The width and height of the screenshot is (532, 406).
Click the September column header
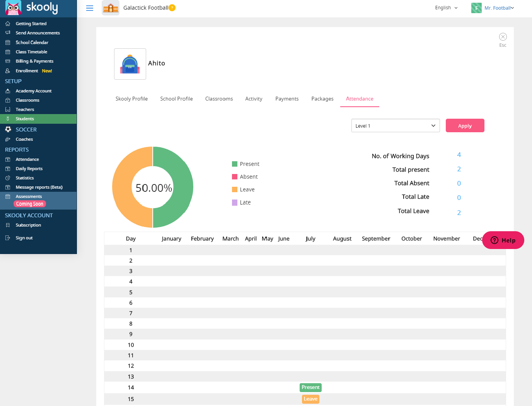[376, 239]
